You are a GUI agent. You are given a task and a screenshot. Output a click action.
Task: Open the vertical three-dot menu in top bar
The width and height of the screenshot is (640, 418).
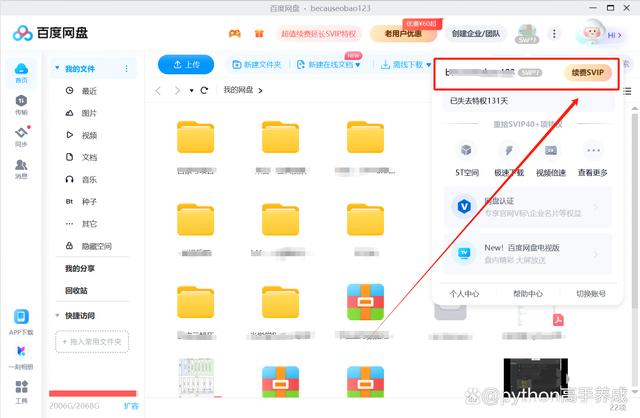(554, 33)
